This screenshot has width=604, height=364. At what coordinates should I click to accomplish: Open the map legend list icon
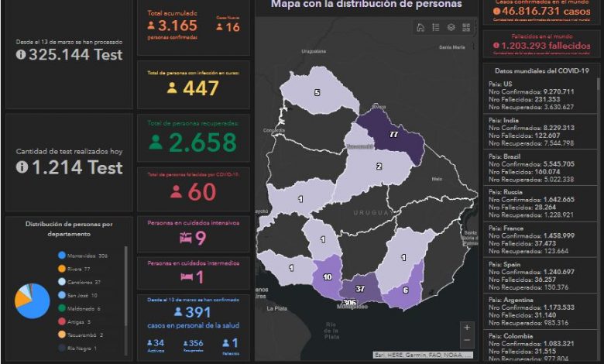tap(435, 27)
